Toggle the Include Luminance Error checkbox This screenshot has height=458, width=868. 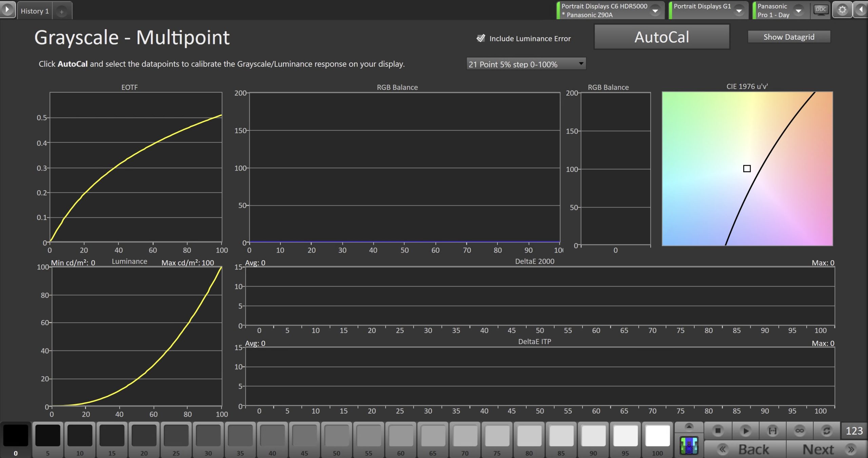coord(481,38)
